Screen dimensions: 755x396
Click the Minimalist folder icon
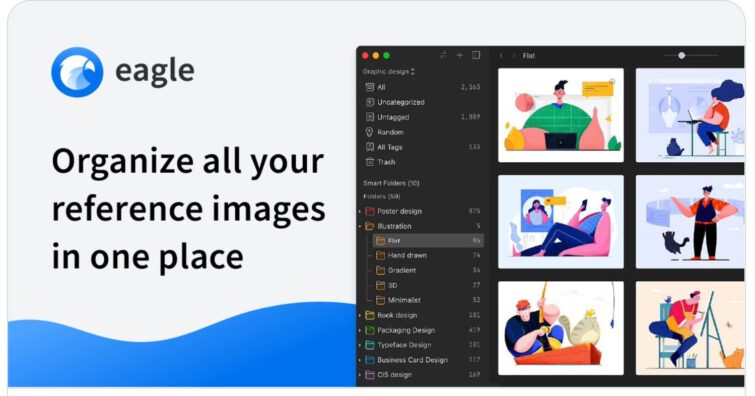[x=380, y=300]
